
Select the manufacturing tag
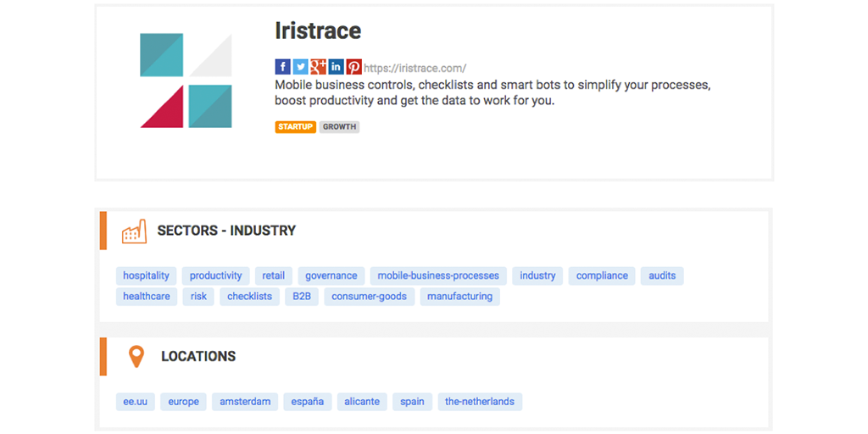pyautogui.click(x=460, y=296)
